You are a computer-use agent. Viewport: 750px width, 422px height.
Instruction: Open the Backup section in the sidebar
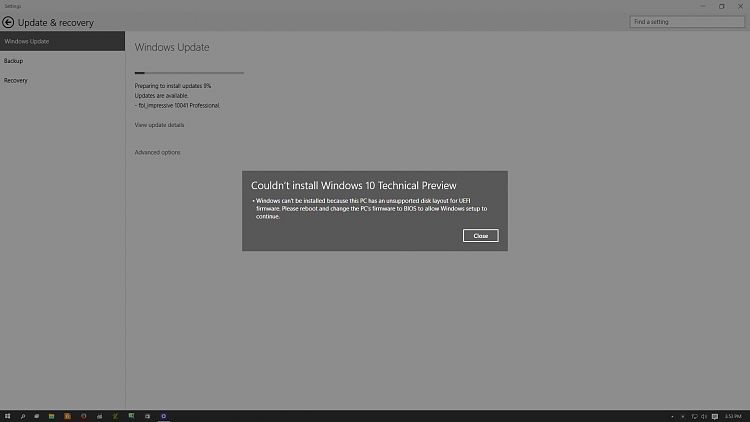[x=62, y=61]
